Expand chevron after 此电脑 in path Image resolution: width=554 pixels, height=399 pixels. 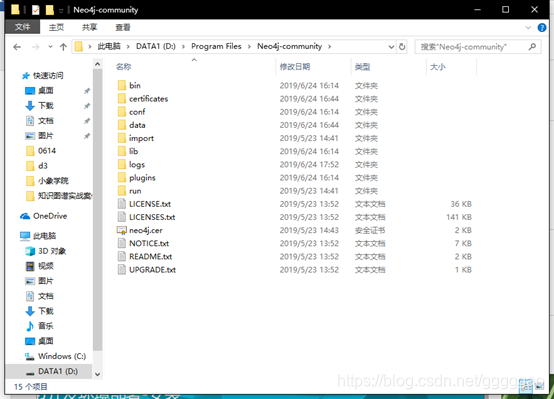point(128,47)
